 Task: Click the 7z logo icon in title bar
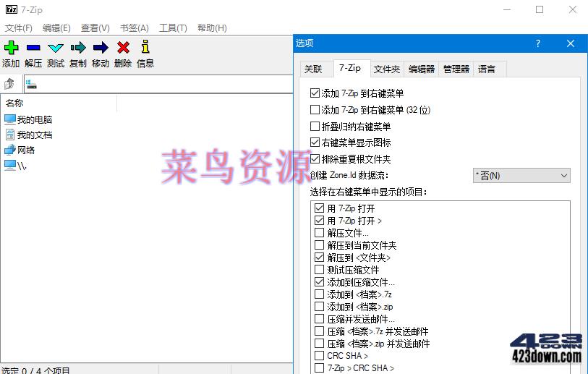coord(12,9)
